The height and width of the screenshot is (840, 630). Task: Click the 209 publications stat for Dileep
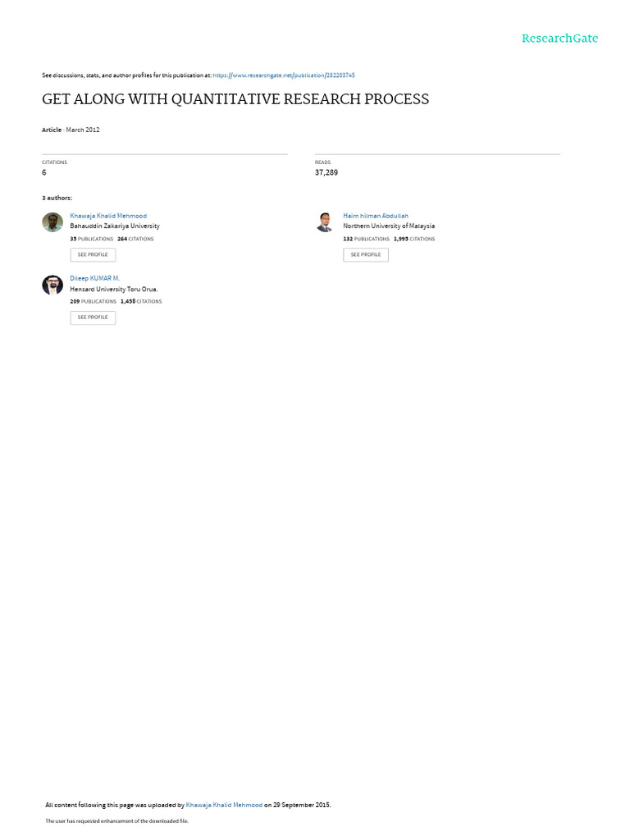tap(93, 302)
